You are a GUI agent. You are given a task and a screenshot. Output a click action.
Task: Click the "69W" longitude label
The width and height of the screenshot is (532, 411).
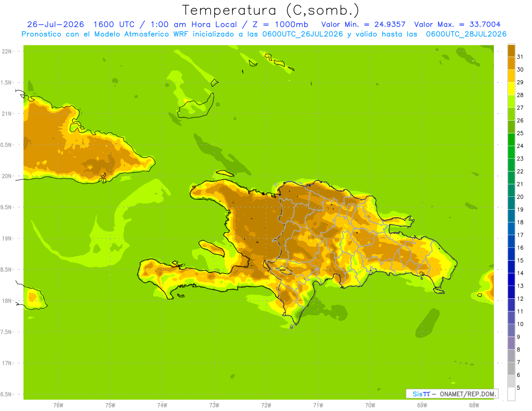pos(422,405)
